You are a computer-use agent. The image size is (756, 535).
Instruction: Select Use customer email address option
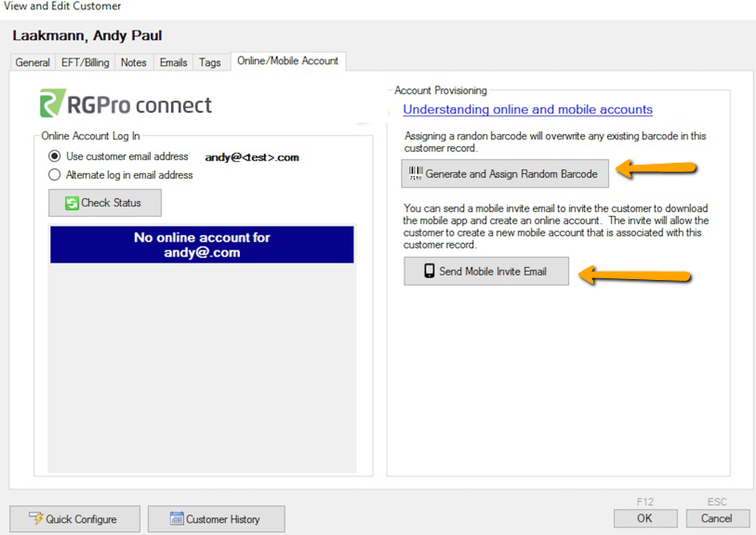118,156
